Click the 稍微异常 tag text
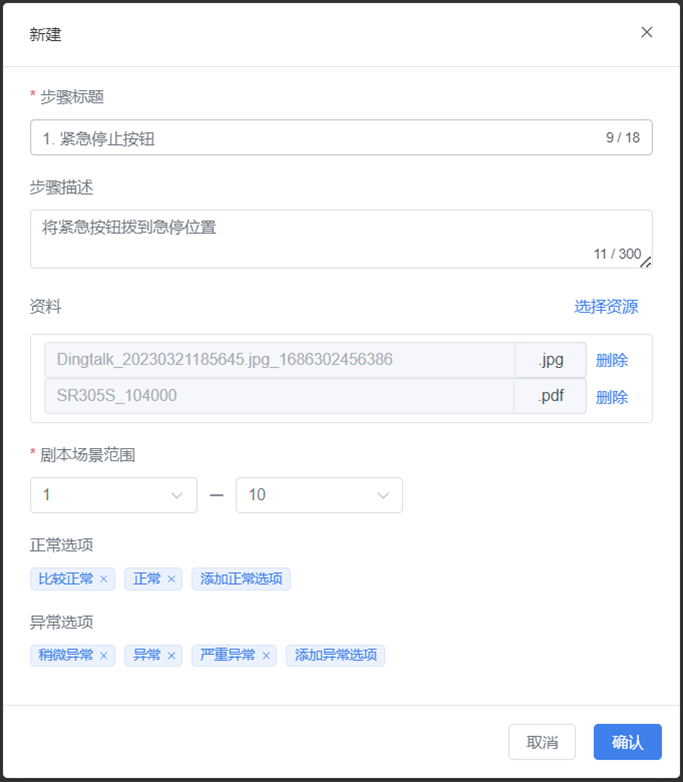The width and height of the screenshot is (683, 782). click(x=65, y=655)
